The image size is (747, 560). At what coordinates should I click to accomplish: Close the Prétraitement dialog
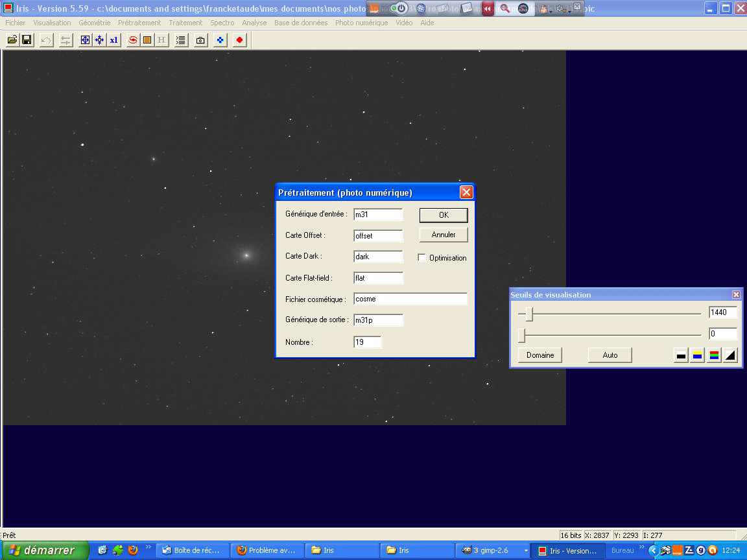[x=466, y=192]
